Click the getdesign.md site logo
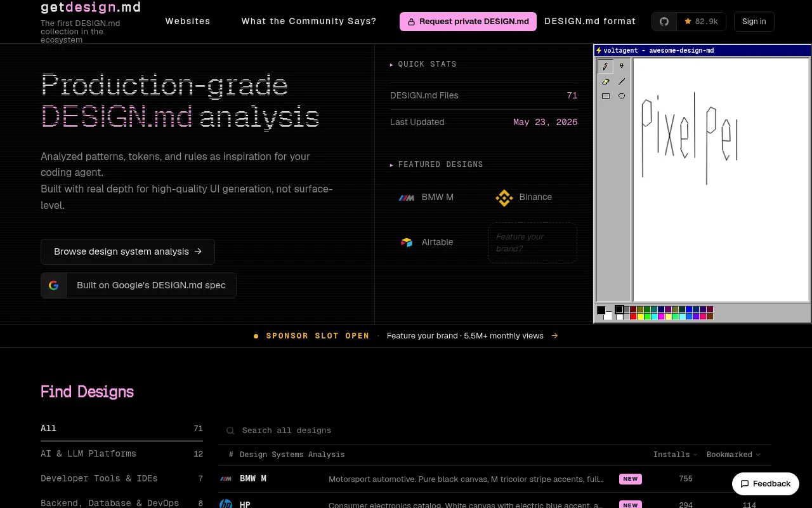This screenshot has width=812, height=508. point(91,8)
